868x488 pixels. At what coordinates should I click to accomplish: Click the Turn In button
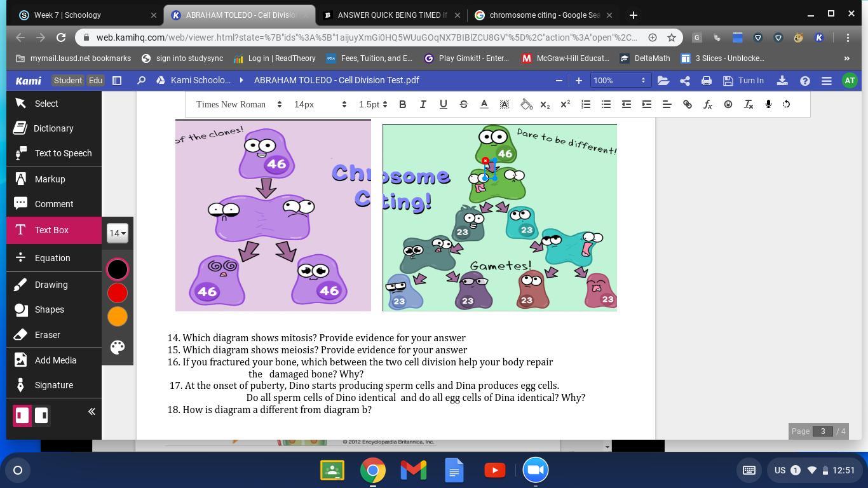(743, 81)
